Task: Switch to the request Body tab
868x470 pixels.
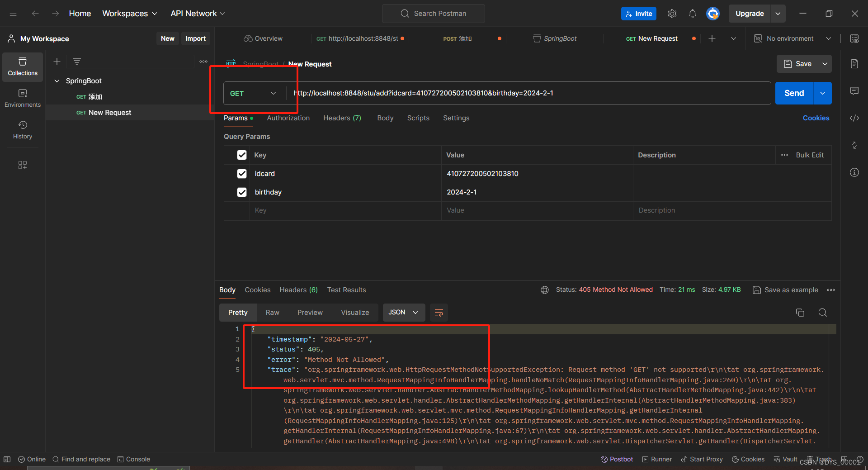Action: (385, 118)
